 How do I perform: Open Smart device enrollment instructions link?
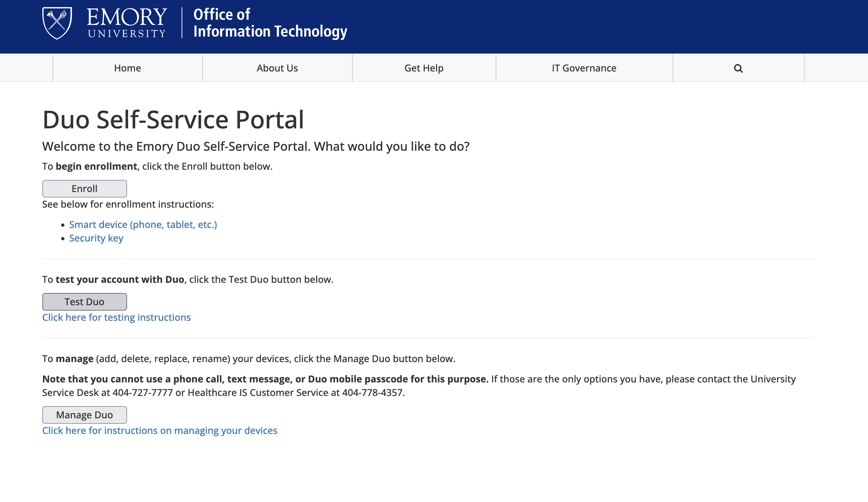[x=143, y=225]
